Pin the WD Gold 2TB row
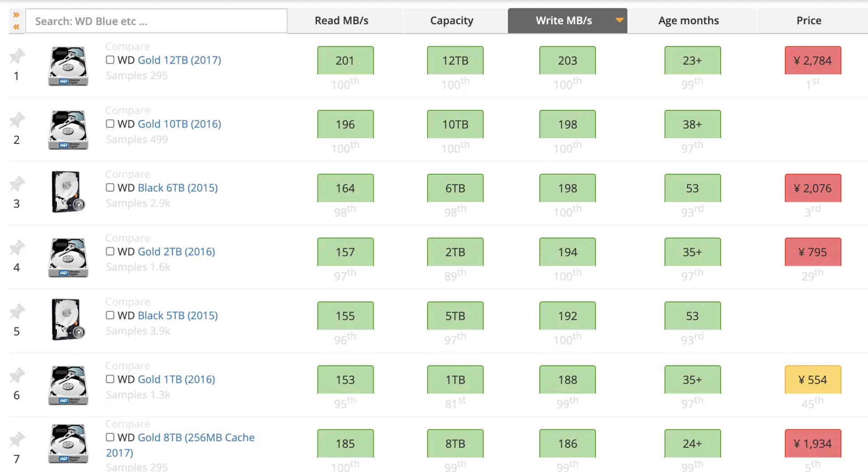The height and width of the screenshot is (472, 868). 17,248
